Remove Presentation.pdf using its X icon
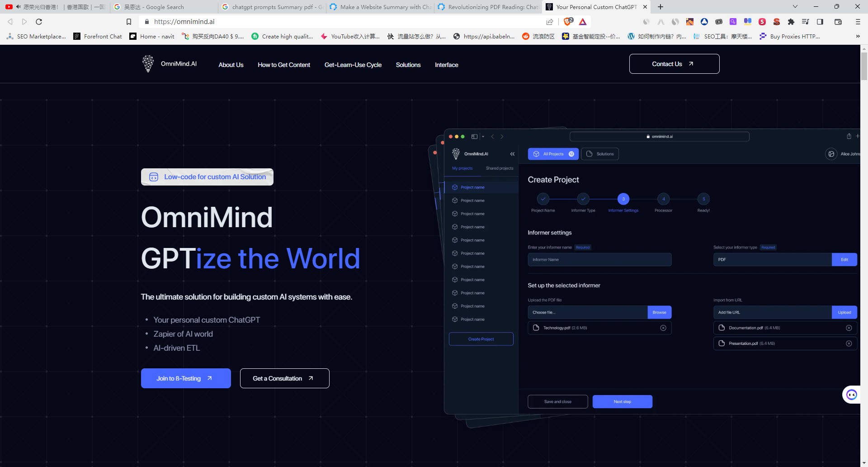The image size is (868, 467). 849,343
